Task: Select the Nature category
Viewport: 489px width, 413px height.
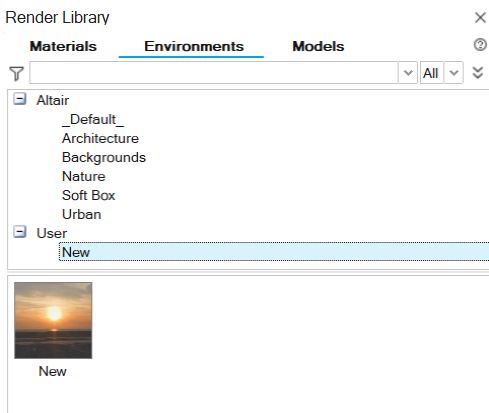Action: (x=84, y=176)
